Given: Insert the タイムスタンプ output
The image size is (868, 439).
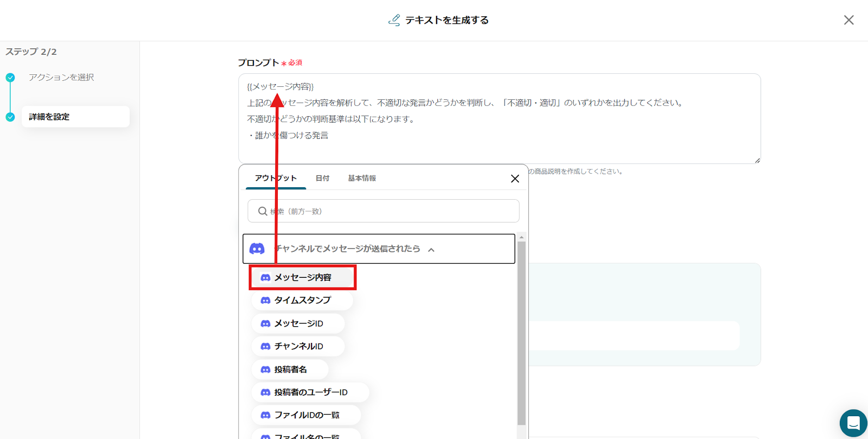Looking at the screenshot, I should point(302,300).
